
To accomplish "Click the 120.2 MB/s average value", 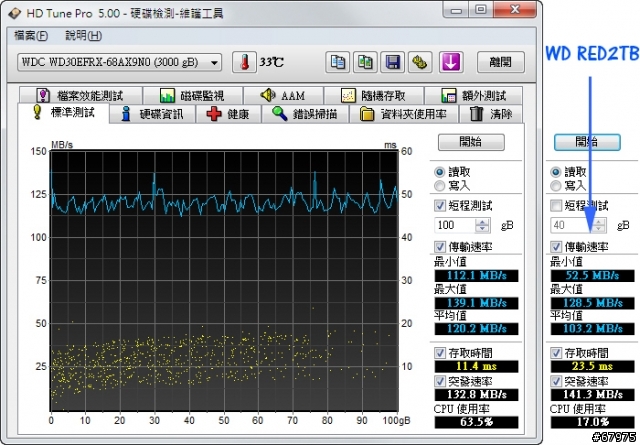I will 476,329.
